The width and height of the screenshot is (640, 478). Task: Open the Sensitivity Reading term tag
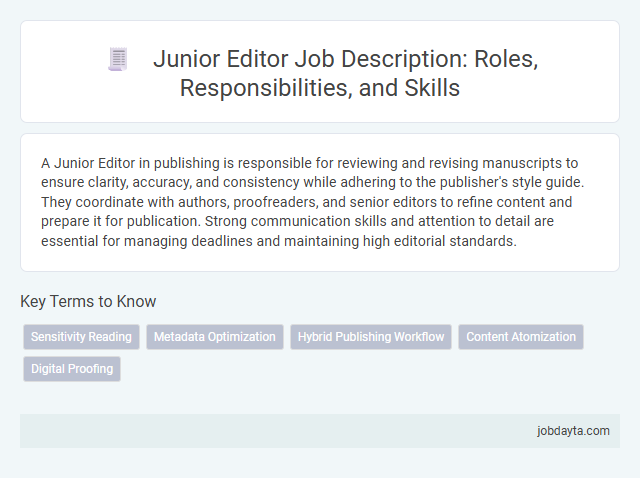pos(81,337)
